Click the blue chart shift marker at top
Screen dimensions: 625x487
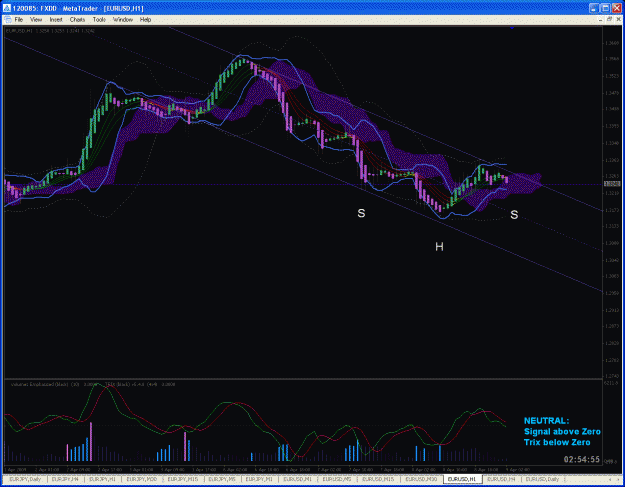[512, 28]
